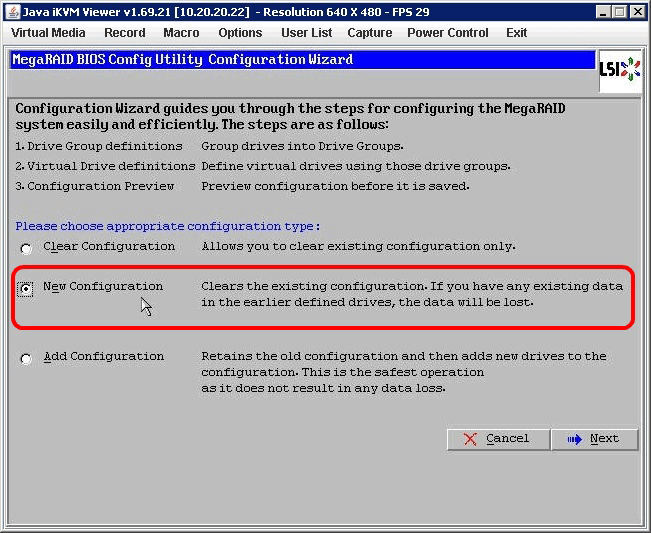Click the Next button

tap(595, 439)
